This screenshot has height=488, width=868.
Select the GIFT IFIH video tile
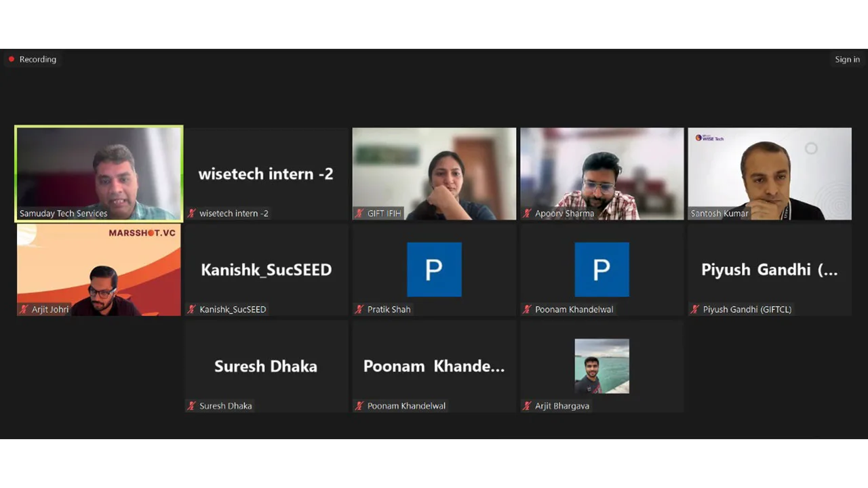434,174
